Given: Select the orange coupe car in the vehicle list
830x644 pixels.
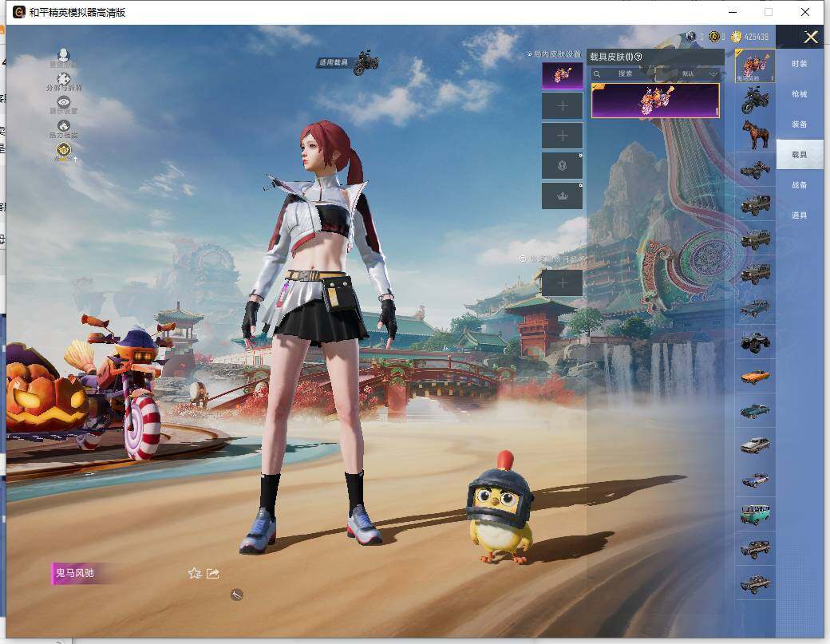Looking at the screenshot, I should click(755, 377).
